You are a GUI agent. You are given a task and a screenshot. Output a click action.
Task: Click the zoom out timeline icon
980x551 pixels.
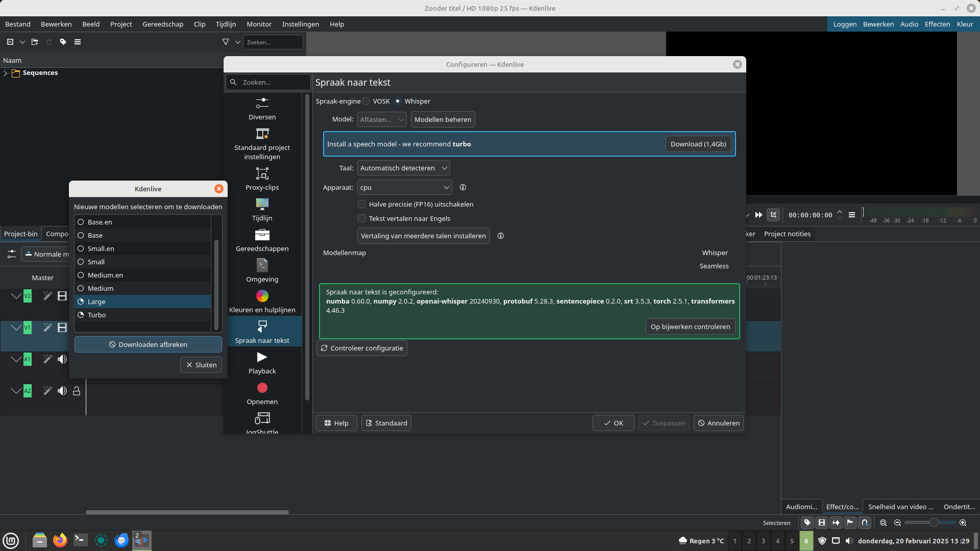coord(897,522)
